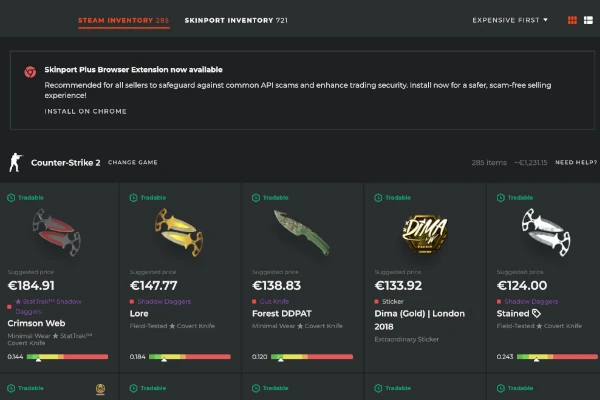Screen dimensions: 600x400
Task: Click the wear float bar for 0.144
Action: click(67, 357)
